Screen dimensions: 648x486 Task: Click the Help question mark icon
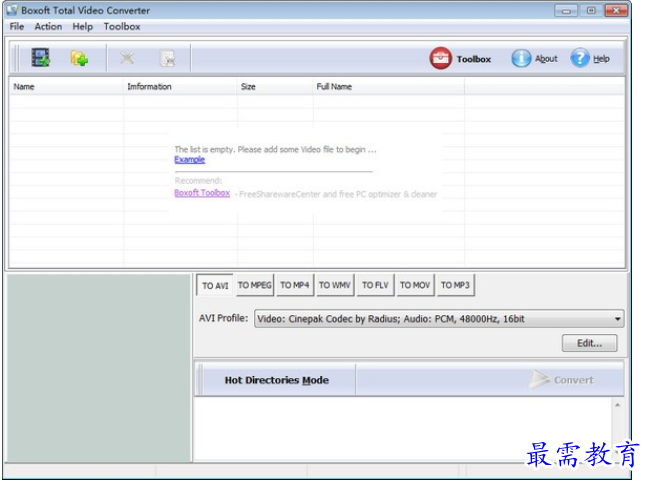580,58
